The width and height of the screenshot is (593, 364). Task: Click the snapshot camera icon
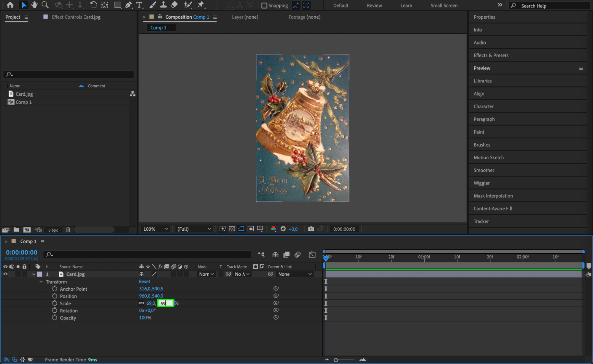tap(311, 229)
